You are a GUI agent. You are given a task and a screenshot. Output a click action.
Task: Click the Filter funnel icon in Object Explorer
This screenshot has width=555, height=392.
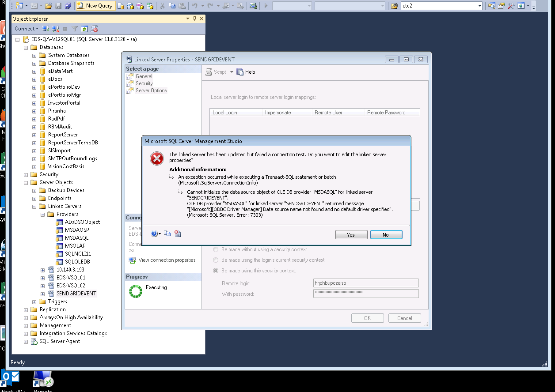point(75,29)
